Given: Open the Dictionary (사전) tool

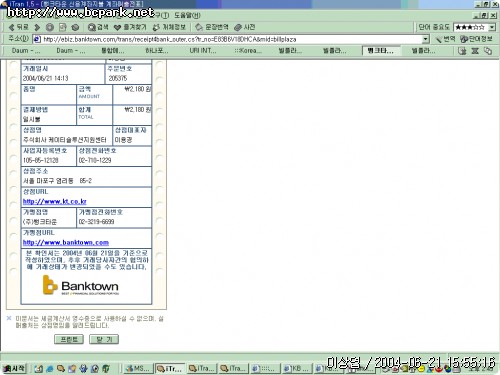Looking at the screenshot, I should click(245, 27).
